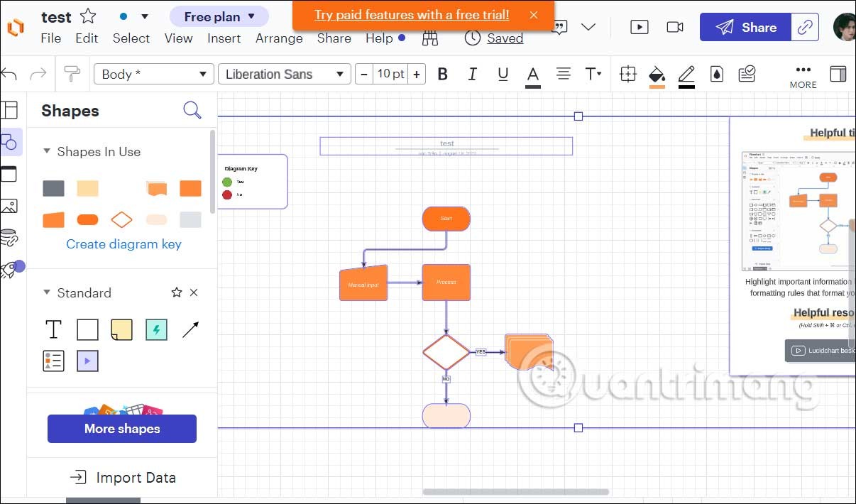
Task: Open the Liberation Sans font dropdown
Action: tap(284, 74)
